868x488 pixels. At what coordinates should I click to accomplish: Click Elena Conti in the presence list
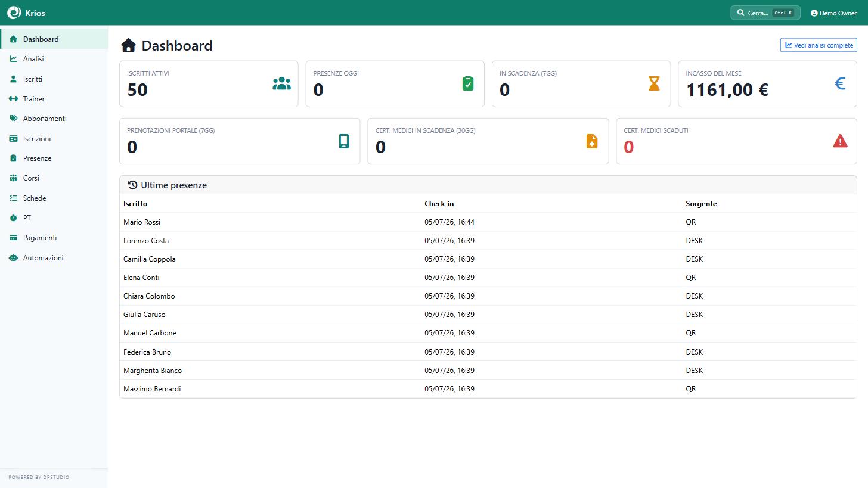(x=141, y=278)
